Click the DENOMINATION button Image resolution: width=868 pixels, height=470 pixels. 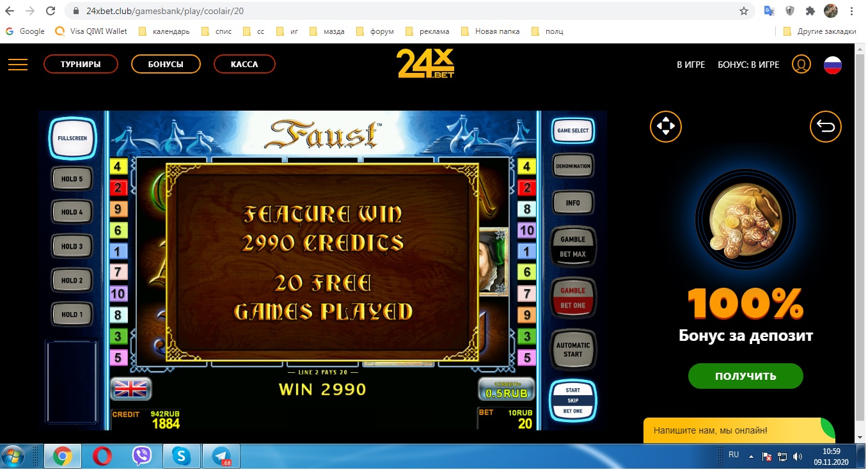[x=573, y=166]
